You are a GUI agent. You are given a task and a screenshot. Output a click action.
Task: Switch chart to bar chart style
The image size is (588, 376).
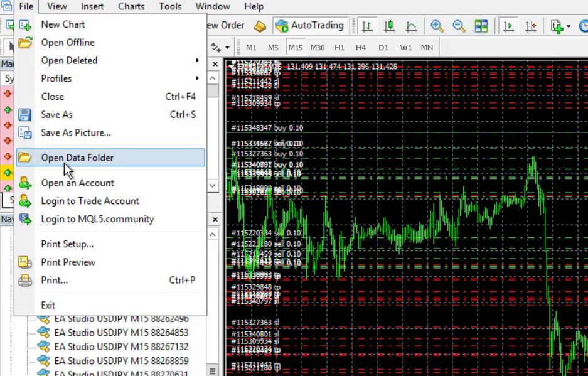[x=367, y=26]
